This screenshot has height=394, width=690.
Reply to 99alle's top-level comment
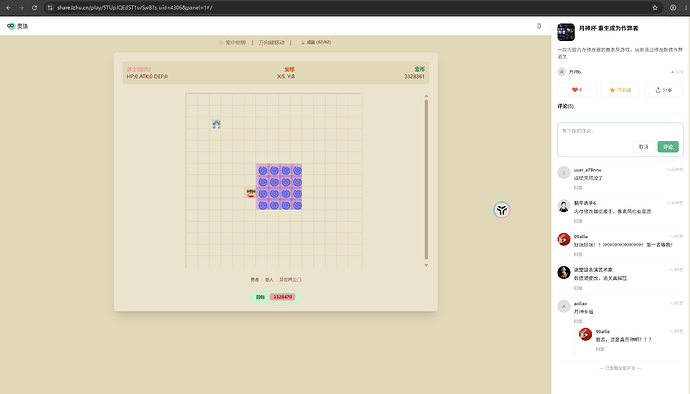coord(578,254)
